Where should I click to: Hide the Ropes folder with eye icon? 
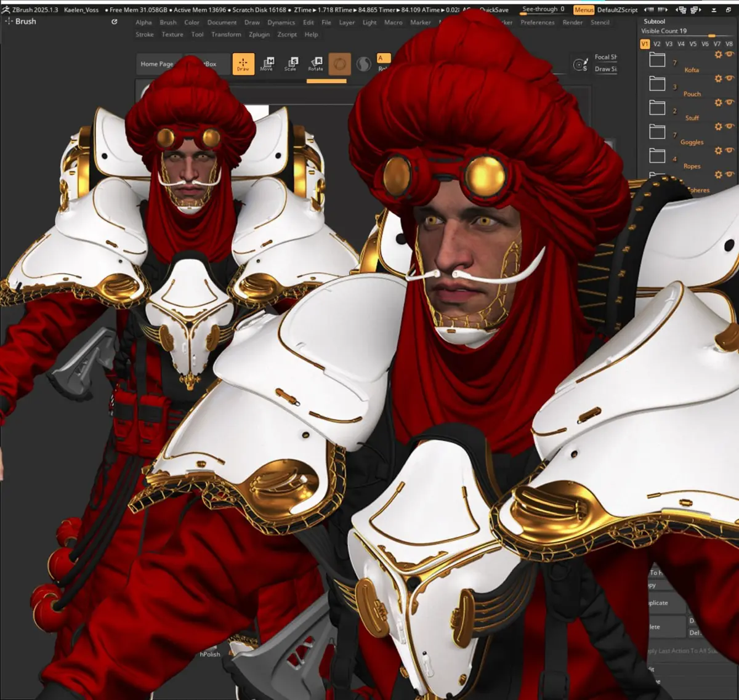click(730, 151)
